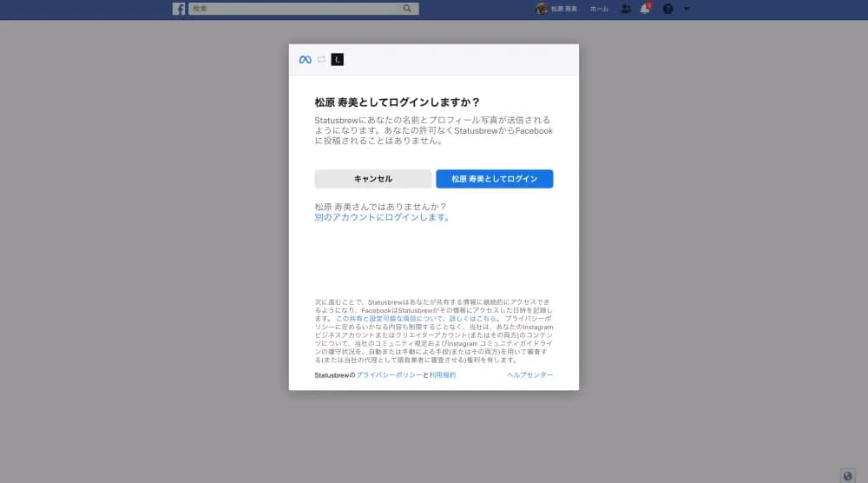Open help question mark icon
The width and height of the screenshot is (868, 483).
(667, 9)
